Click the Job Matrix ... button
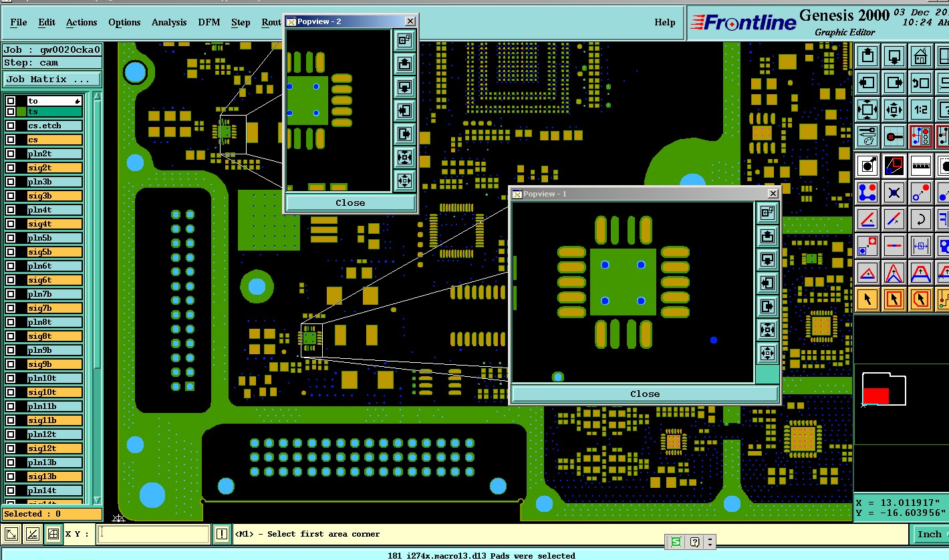The width and height of the screenshot is (949, 560). (x=52, y=79)
